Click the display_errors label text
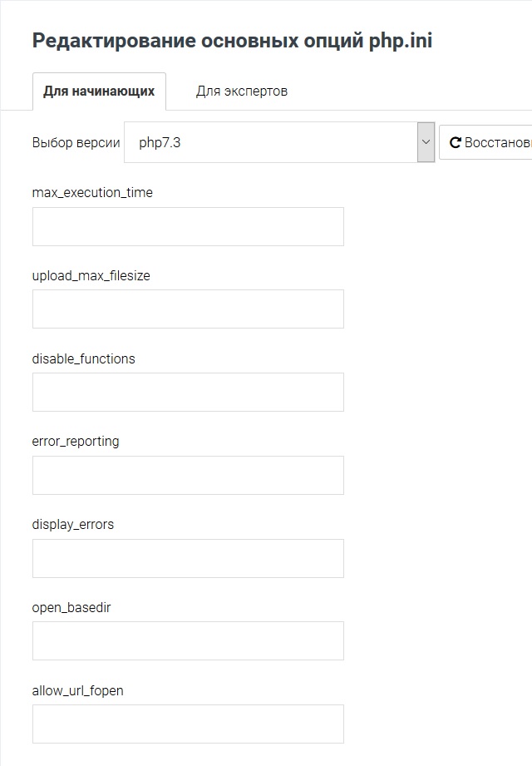 (74, 525)
